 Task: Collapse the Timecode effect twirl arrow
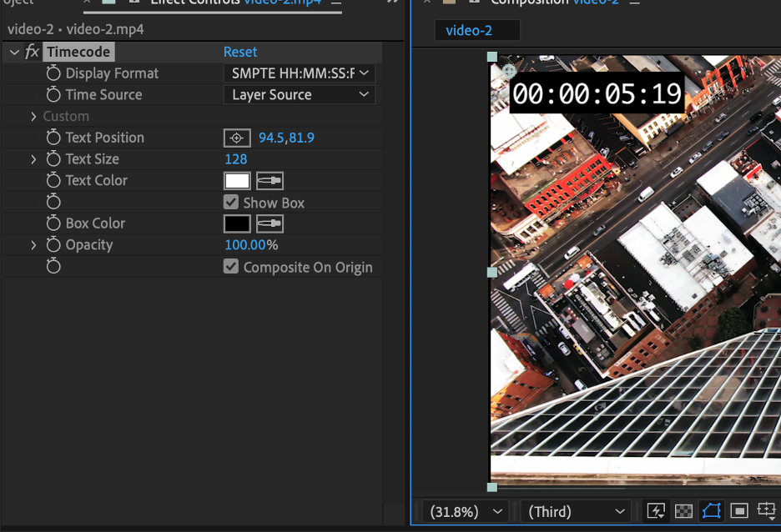click(14, 52)
